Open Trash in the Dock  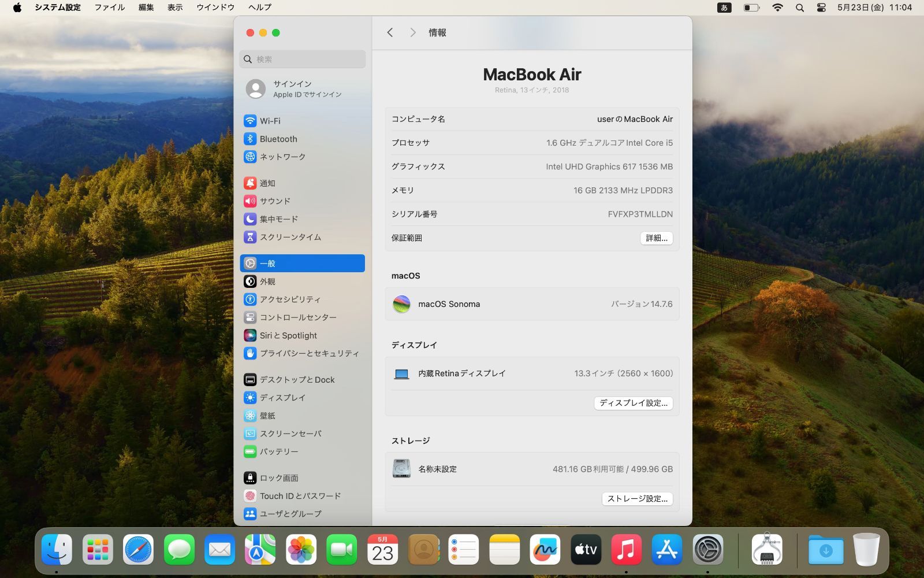point(866,549)
